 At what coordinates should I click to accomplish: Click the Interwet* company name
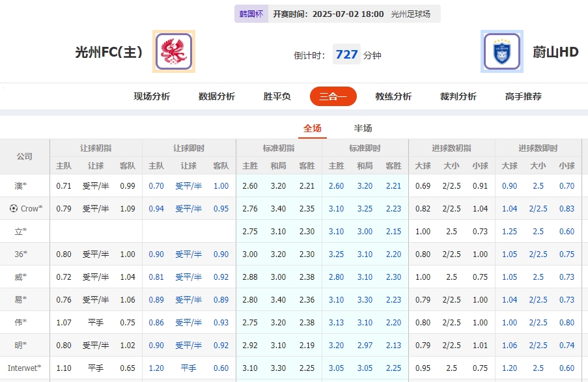point(25,368)
